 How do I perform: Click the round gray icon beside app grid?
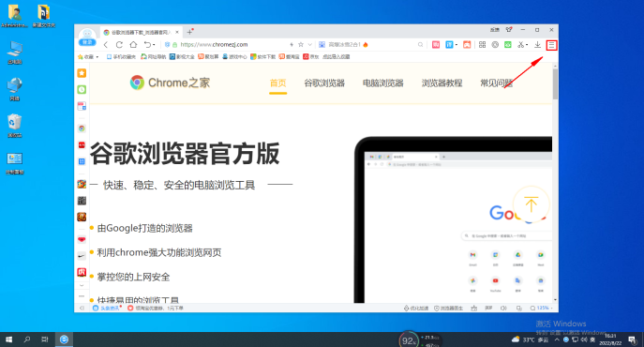[x=495, y=45]
